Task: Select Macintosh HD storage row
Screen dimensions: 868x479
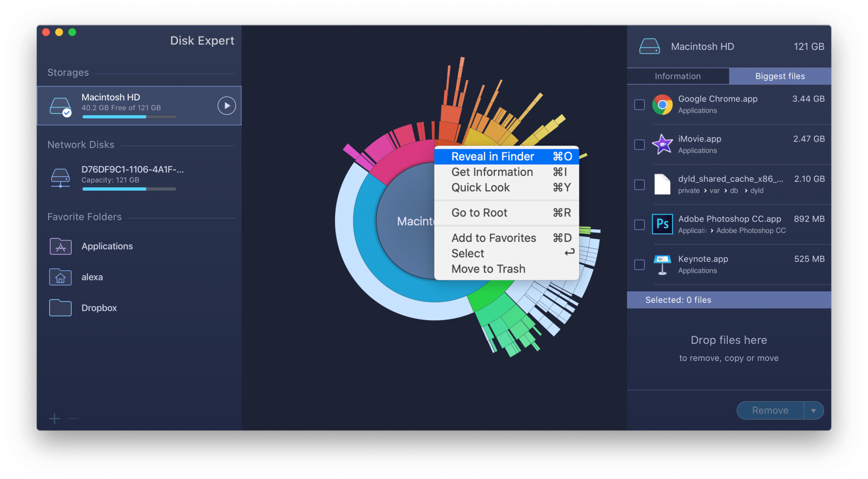Action: [x=139, y=106]
